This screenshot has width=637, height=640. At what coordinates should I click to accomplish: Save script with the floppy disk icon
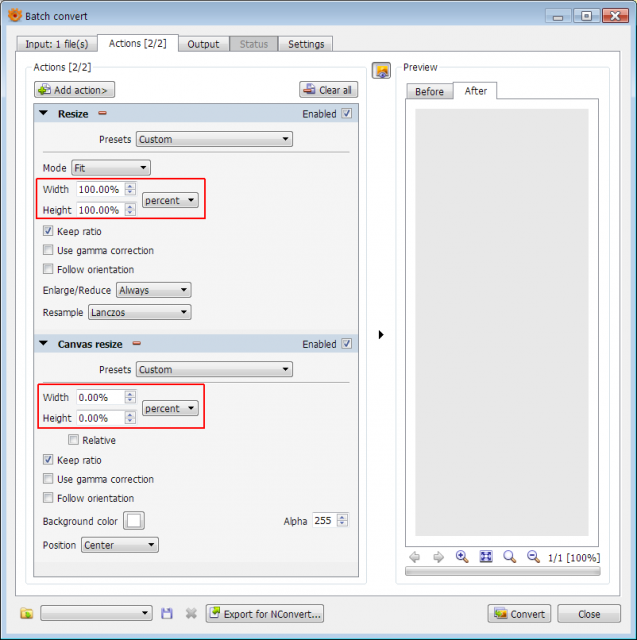point(167,613)
